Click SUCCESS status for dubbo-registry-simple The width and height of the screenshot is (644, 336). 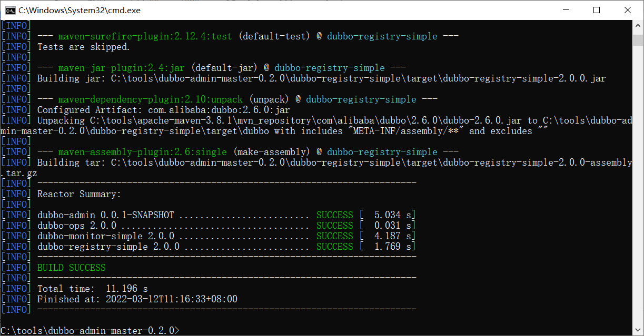coord(334,247)
